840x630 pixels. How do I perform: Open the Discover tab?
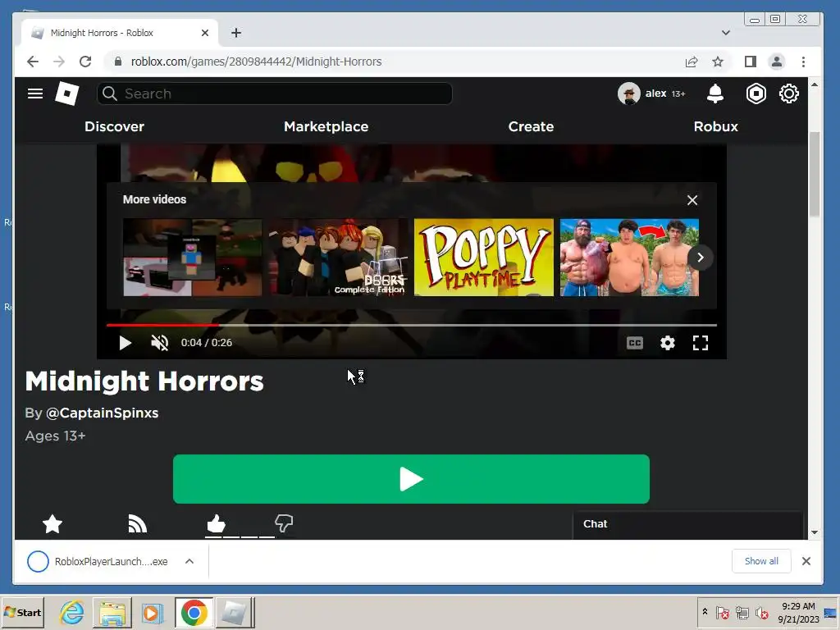pos(114,126)
